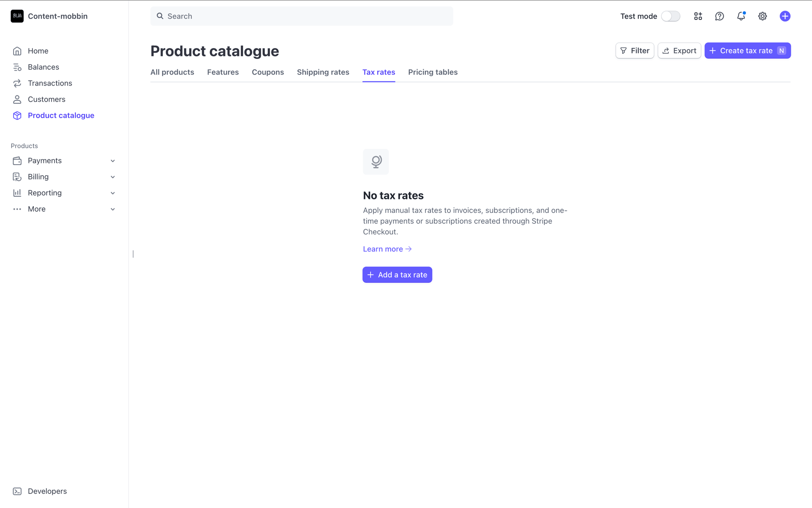Click the magnifier icon in the search bar
812x508 pixels.
160,16
